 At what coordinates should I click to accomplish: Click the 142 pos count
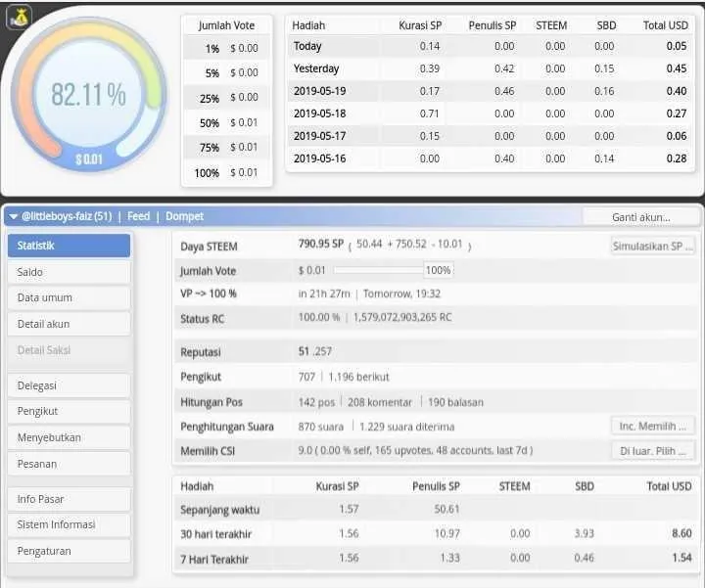pos(316,402)
